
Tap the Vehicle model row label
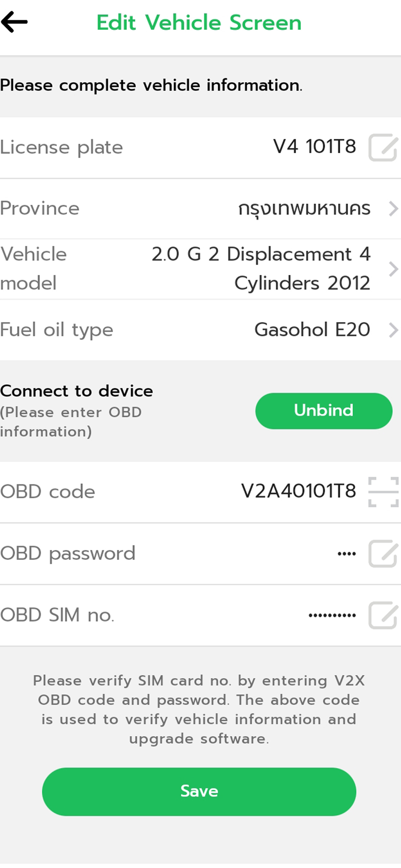(x=33, y=269)
